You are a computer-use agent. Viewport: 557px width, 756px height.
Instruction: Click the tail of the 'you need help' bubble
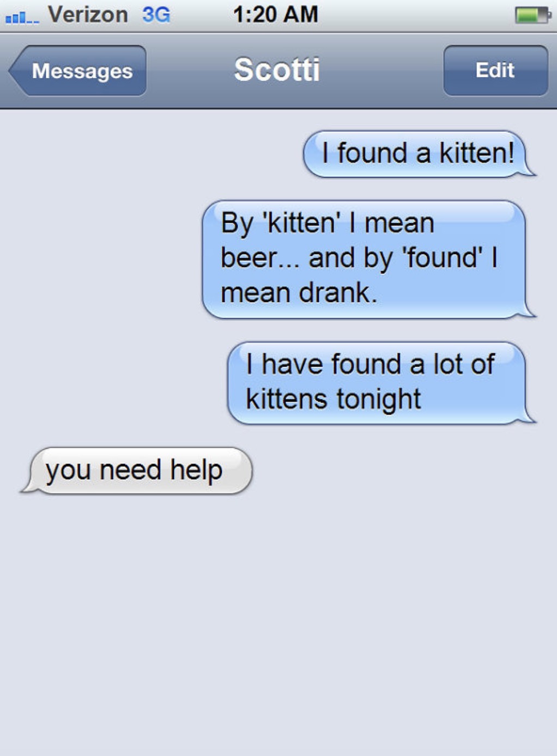tap(28, 486)
